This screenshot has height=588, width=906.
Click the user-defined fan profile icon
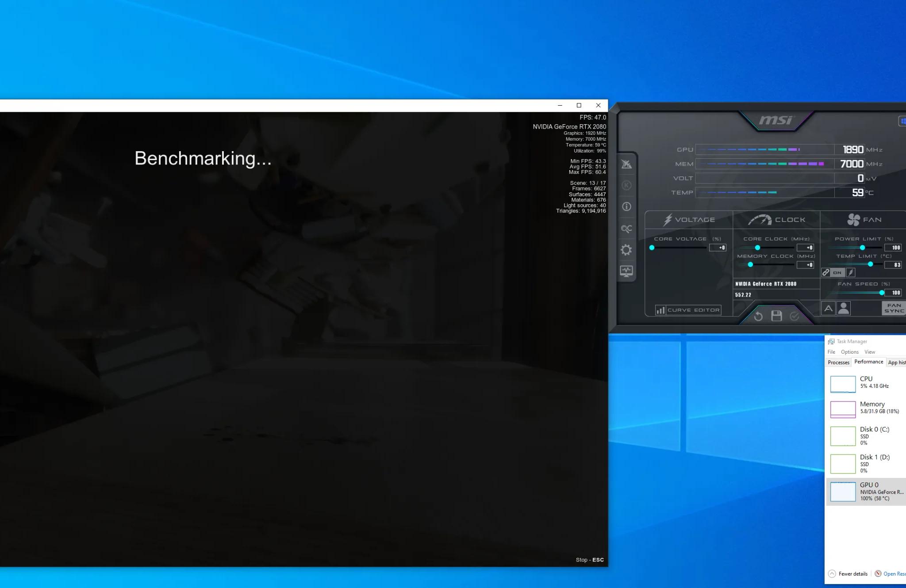(844, 308)
